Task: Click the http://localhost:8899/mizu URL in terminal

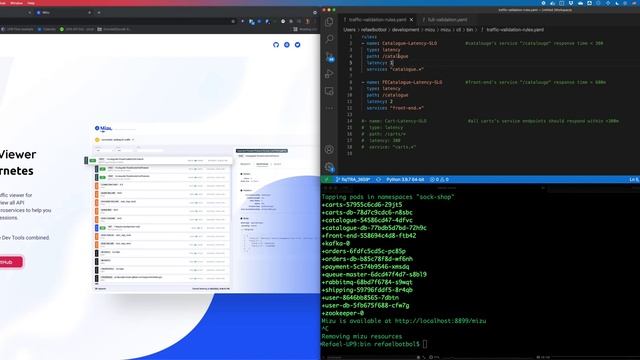Action: 440,321
